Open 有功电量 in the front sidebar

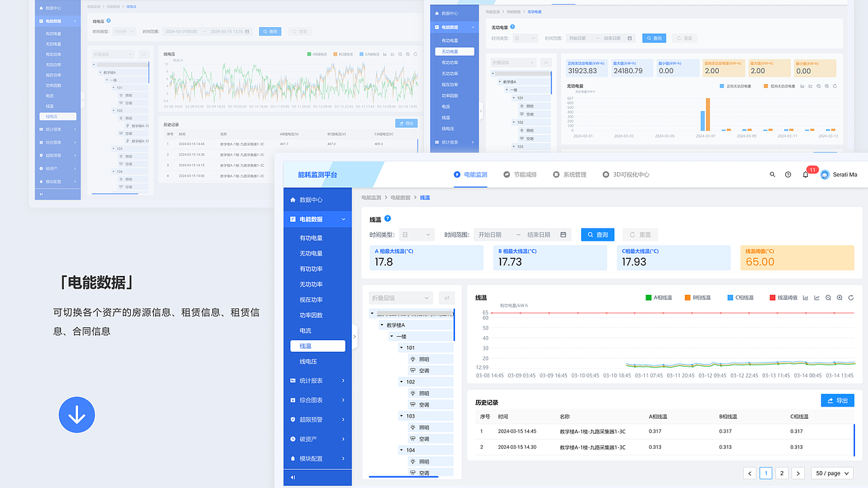(x=311, y=238)
